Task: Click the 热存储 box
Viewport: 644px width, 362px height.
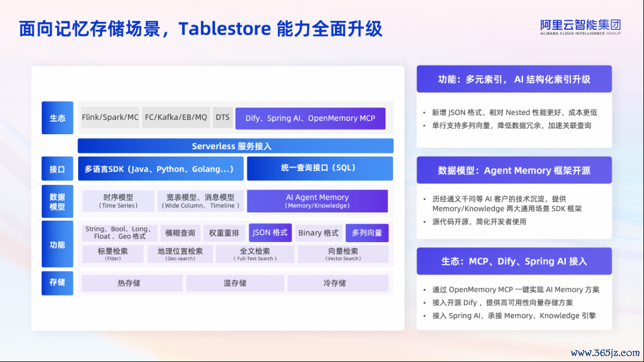Action: pos(132,283)
